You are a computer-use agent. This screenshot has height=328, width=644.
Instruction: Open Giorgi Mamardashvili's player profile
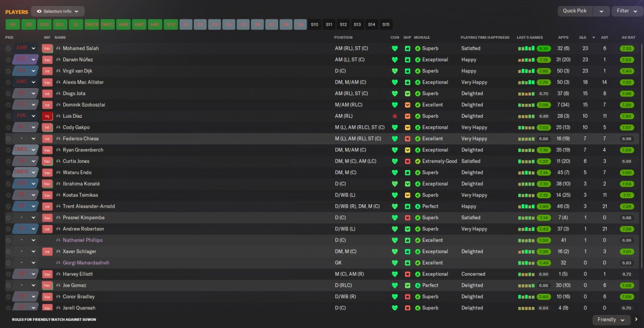click(x=86, y=263)
